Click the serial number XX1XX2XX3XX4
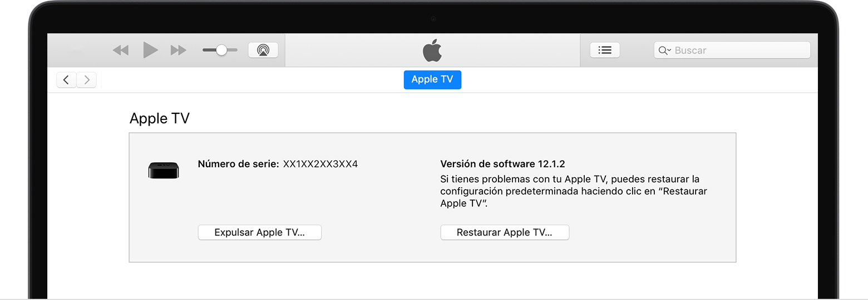Viewport: 868px width, 300px height. (x=320, y=164)
